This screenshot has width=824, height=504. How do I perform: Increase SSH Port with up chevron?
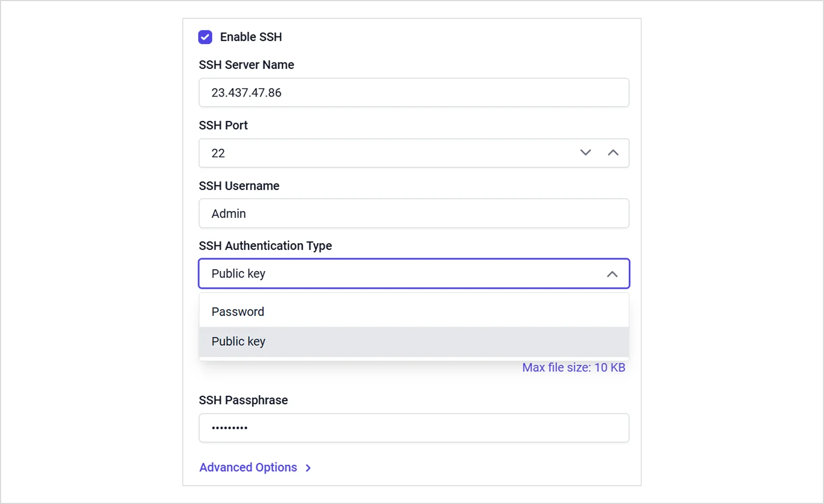coord(613,153)
